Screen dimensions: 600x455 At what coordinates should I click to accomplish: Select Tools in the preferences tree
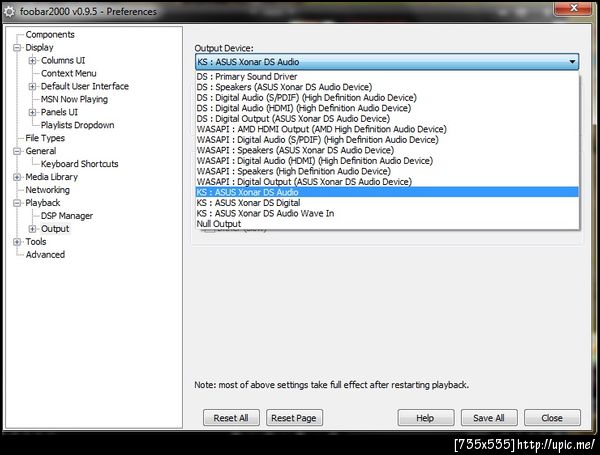pos(36,242)
